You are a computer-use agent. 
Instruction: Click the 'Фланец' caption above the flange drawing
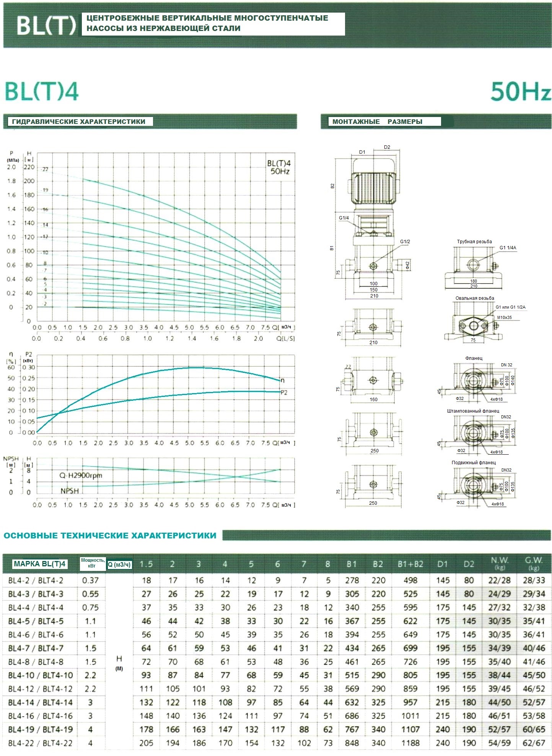point(474,358)
